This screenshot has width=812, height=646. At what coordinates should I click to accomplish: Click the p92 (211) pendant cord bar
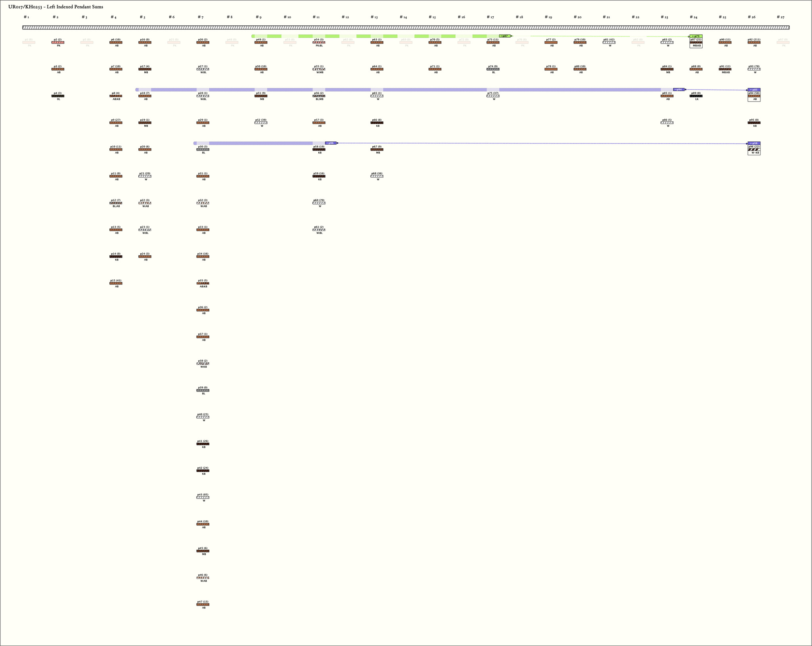pos(754,42)
